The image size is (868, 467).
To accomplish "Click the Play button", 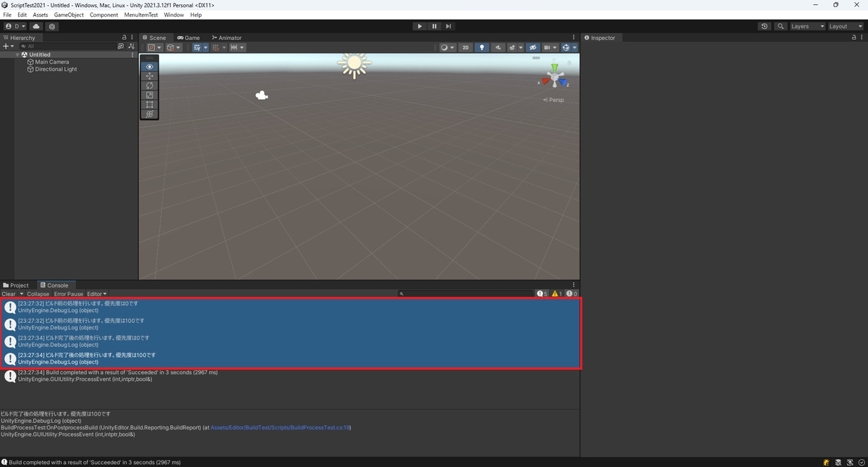I will pos(420,26).
